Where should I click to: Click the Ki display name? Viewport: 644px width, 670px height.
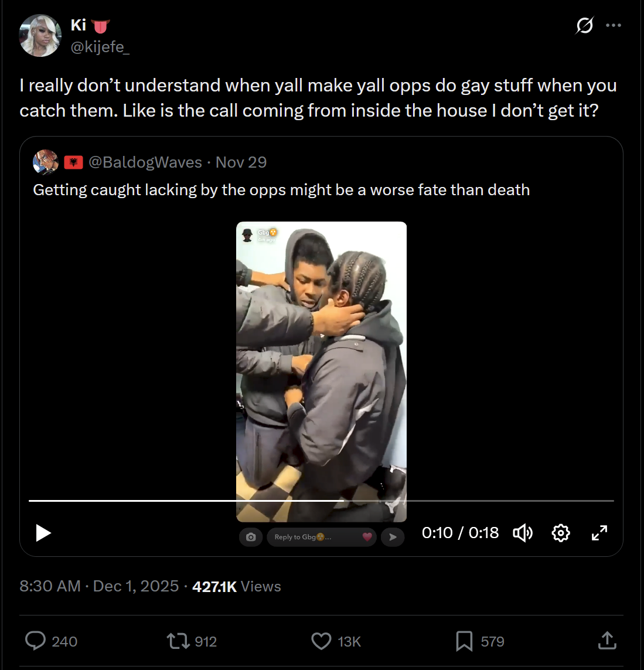pos(79,25)
